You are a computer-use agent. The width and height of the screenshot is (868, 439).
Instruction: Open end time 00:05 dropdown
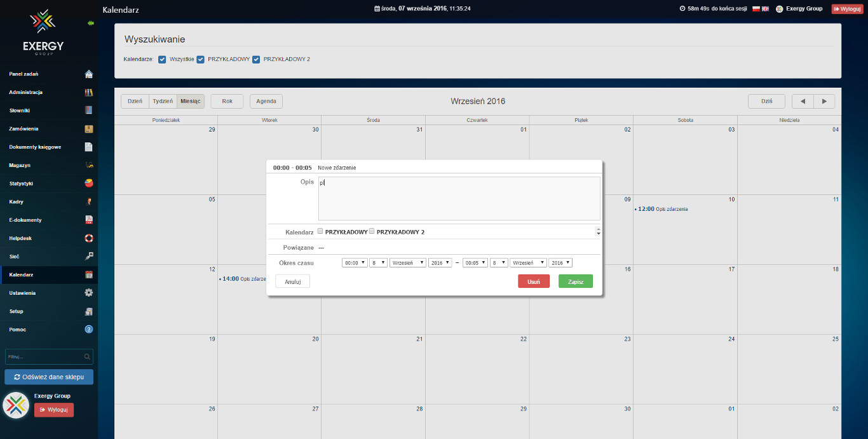coord(475,262)
